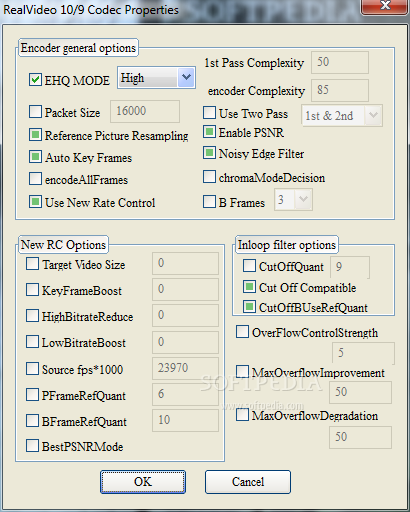Screen dimensions: 410x512
Task: Click the Packet Size 16000 field
Action: pos(145,111)
